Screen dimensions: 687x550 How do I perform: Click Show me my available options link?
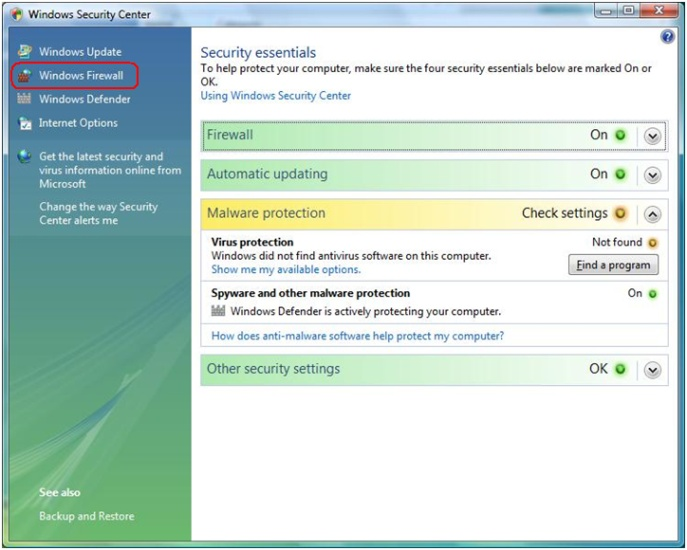[286, 269]
